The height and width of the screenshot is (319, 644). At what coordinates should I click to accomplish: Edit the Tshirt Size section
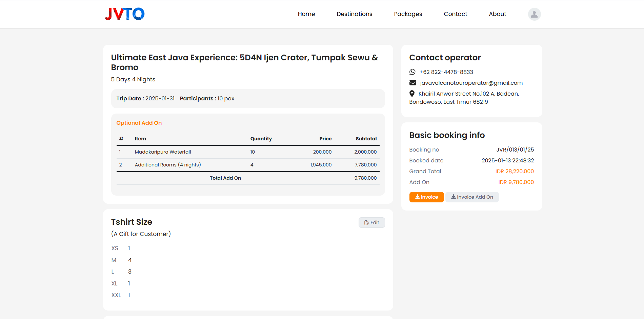click(371, 222)
